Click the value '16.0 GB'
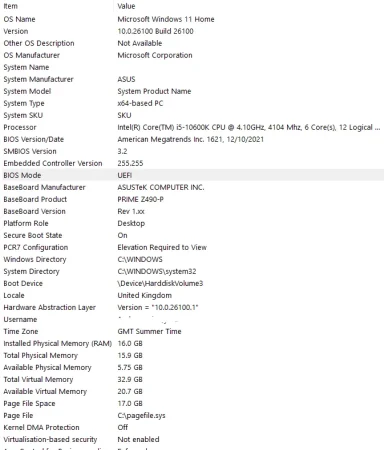This screenshot has height=450, width=384. 130,343
